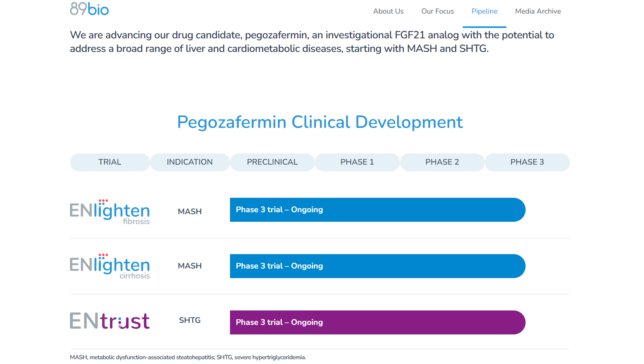Click the PHASE 1 column header
Image resolution: width=644 pixels, height=364 pixels.
[x=357, y=162]
